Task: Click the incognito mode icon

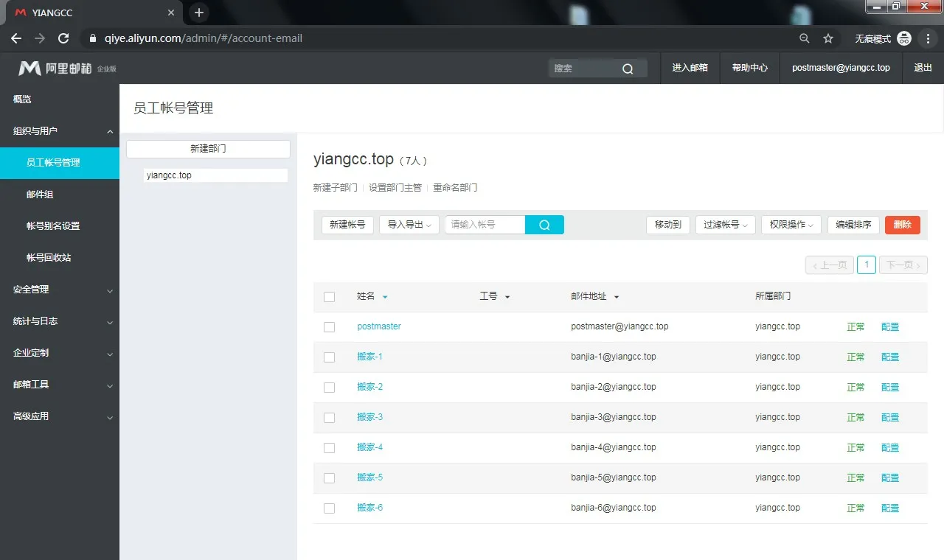Action: [x=904, y=38]
